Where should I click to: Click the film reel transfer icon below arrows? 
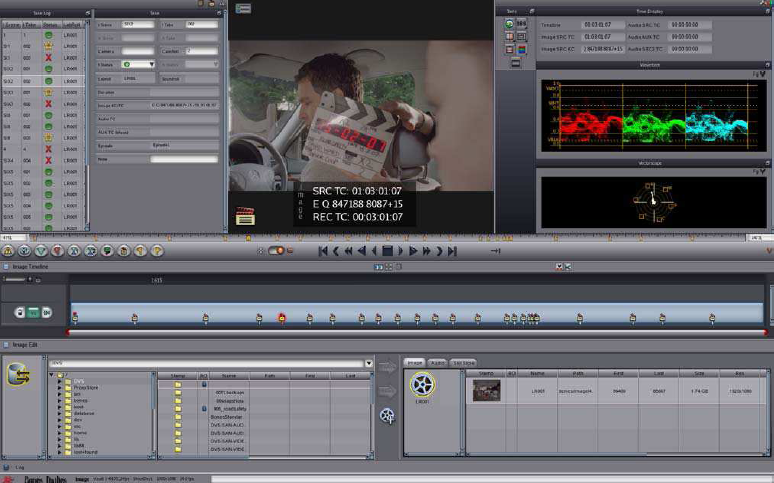coord(387,414)
